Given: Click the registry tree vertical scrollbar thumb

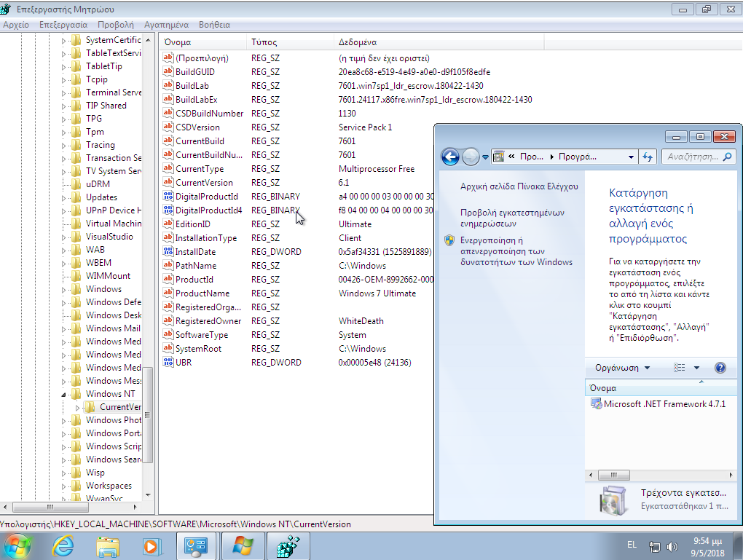Looking at the screenshot, I should [x=148, y=414].
